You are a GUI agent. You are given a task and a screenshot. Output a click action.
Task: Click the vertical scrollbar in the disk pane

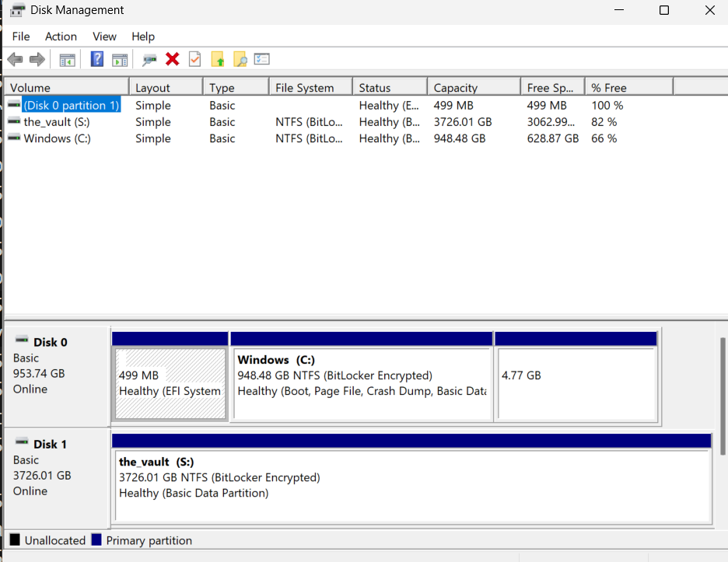[723, 396]
